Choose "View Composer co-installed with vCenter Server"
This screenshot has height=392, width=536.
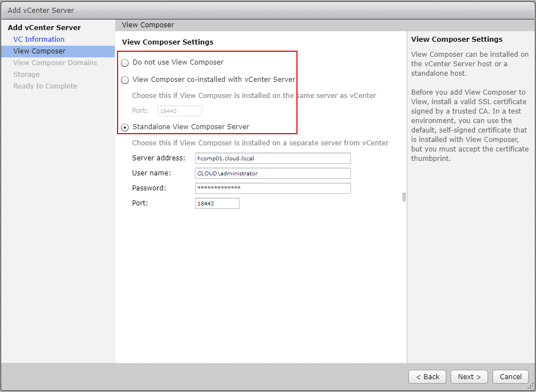tap(124, 80)
